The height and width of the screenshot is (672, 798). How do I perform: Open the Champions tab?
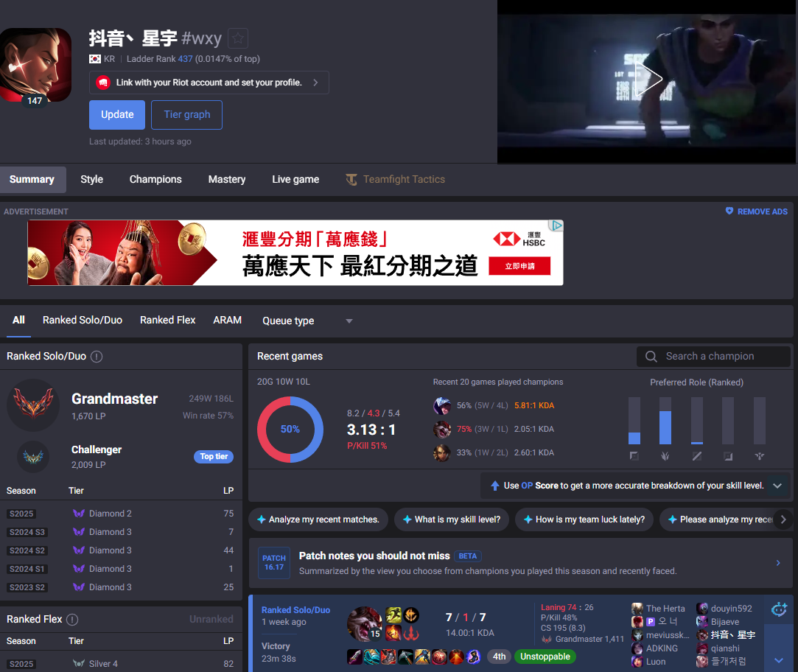tap(155, 179)
